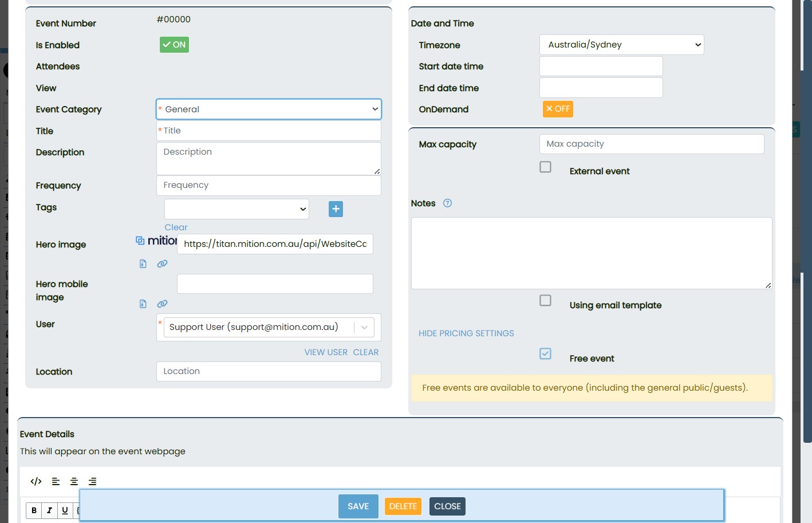The image size is (812, 523).
Task: Click the VIEW USER link
Action: (x=326, y=352)
